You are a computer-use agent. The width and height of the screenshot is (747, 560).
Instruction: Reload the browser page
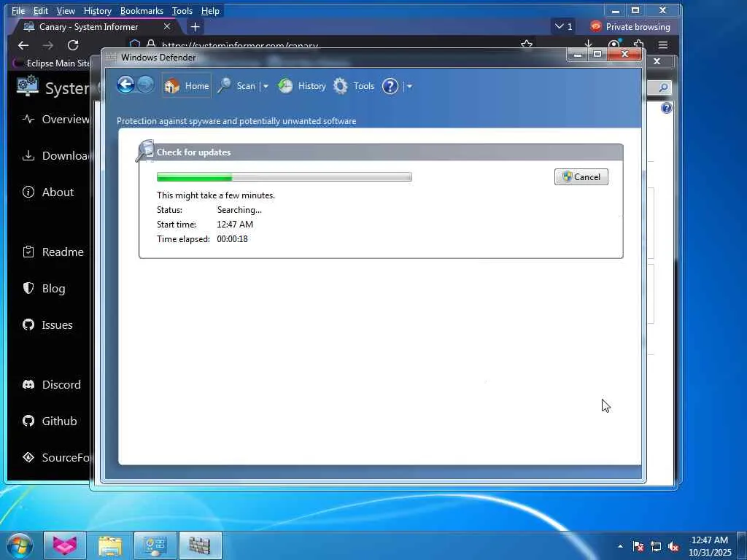(73, 45)
